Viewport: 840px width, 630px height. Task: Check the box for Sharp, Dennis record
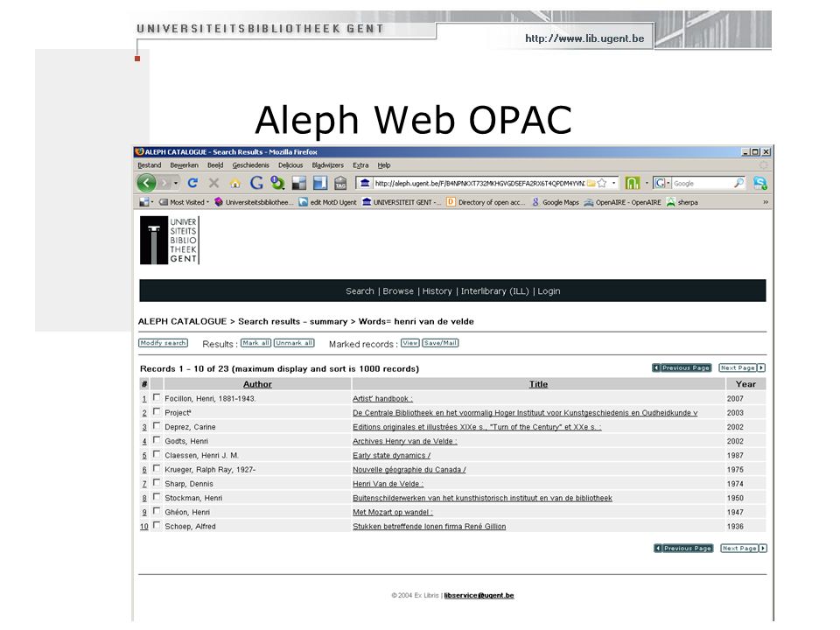[157, 483]
